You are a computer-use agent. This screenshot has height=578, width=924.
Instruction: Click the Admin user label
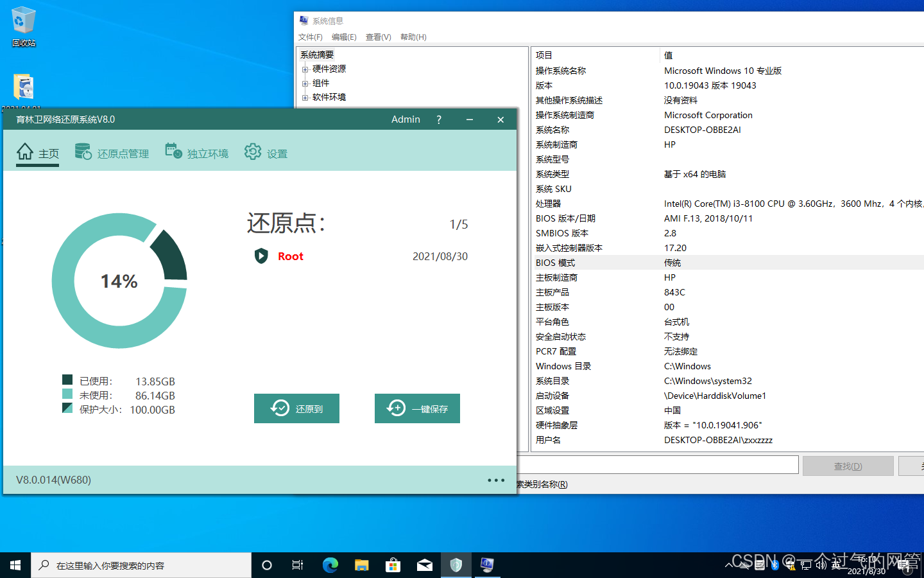[x=406, y=119]
